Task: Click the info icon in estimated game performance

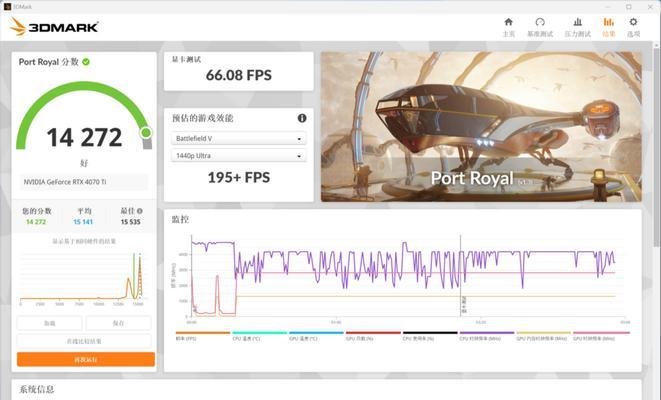Action: click(x=302, y=118)
